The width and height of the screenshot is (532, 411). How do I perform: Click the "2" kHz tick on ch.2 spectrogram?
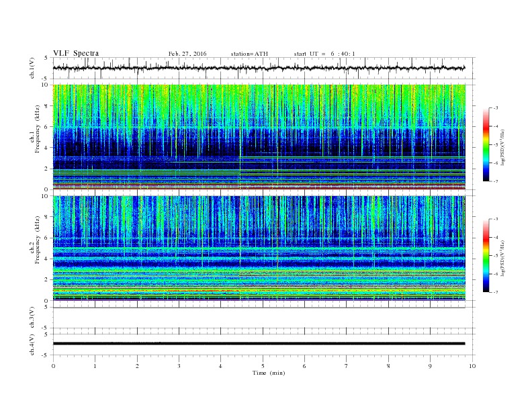pos(46,279)
